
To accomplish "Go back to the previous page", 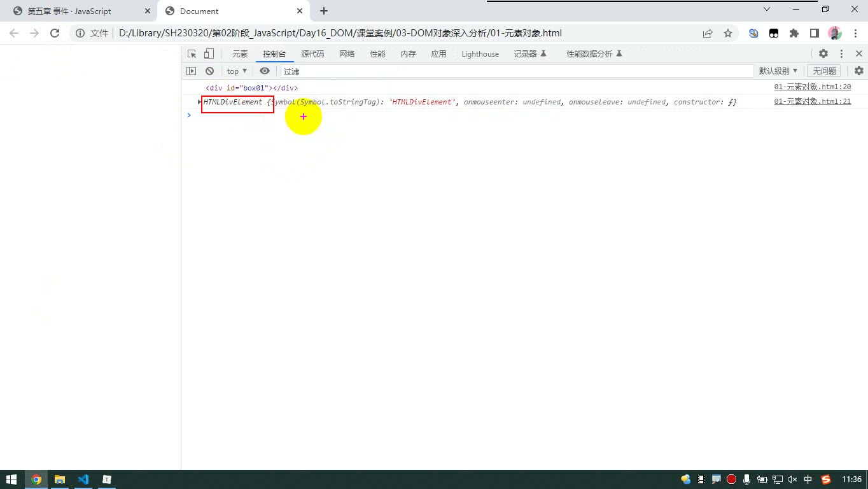I will click(x=14, y=33).
